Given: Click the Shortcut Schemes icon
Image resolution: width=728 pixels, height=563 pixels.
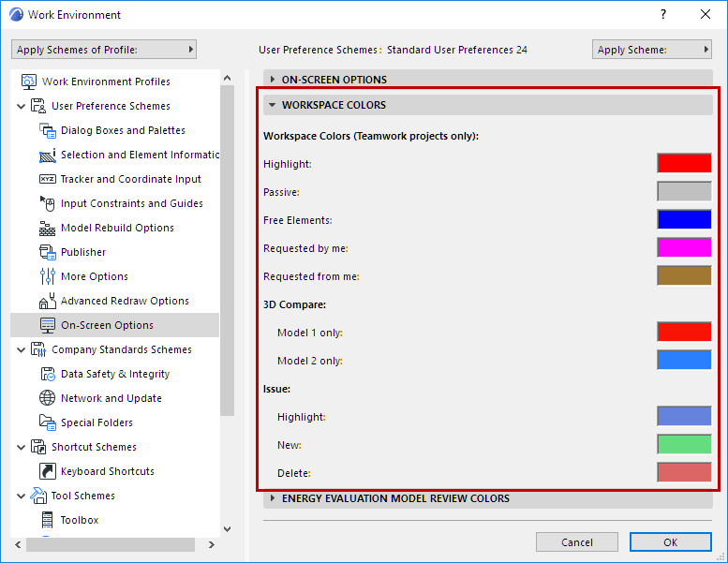Looking at the screenshot, I should [x=38, y=447].
